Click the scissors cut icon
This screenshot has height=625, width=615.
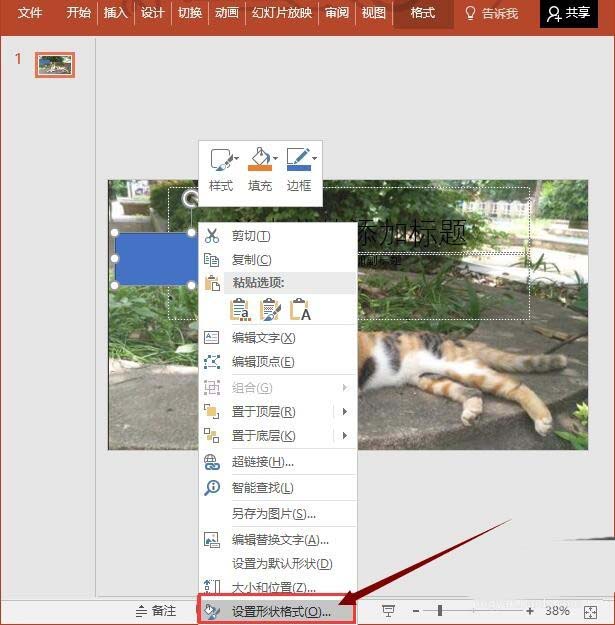coord(212,236)
